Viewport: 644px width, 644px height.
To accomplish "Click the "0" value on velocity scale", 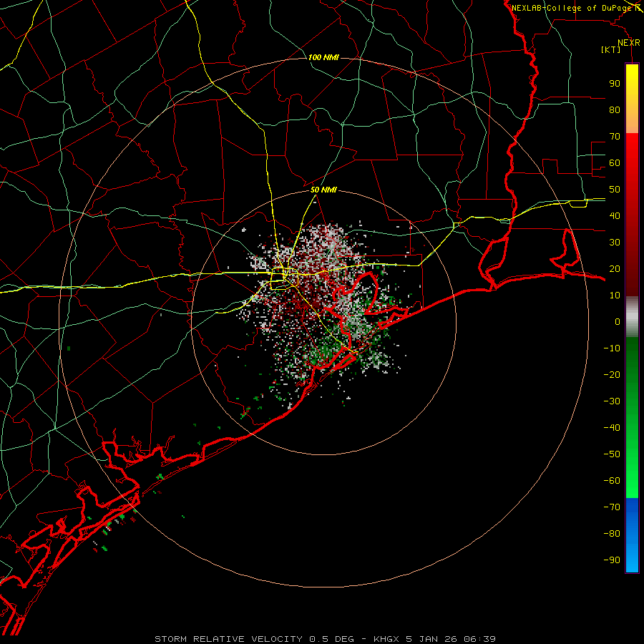I will point(618,322).
